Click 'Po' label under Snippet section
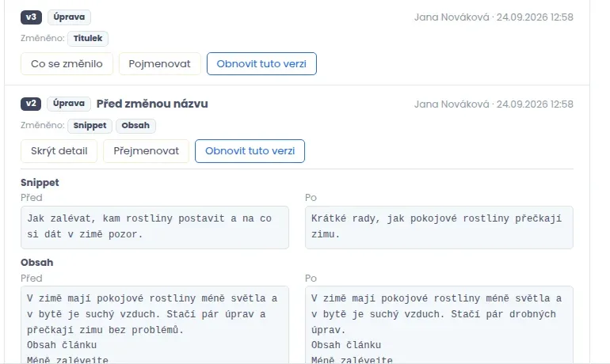 click(311, 198)
